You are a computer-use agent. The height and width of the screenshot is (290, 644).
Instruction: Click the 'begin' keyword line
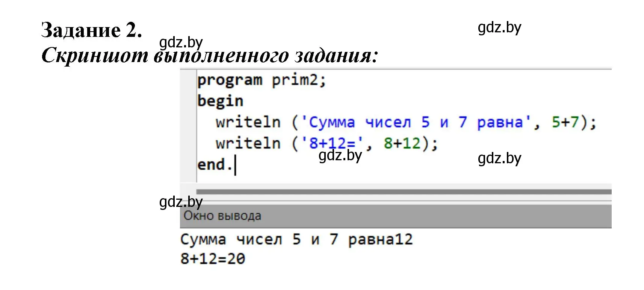click(x=220, y=101)
